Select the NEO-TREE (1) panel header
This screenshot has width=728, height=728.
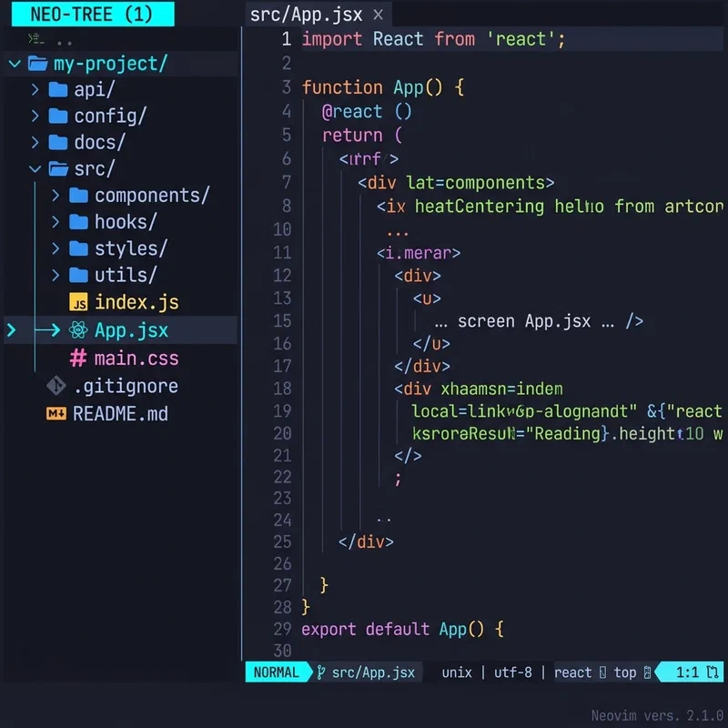click(x=93, y=14)
